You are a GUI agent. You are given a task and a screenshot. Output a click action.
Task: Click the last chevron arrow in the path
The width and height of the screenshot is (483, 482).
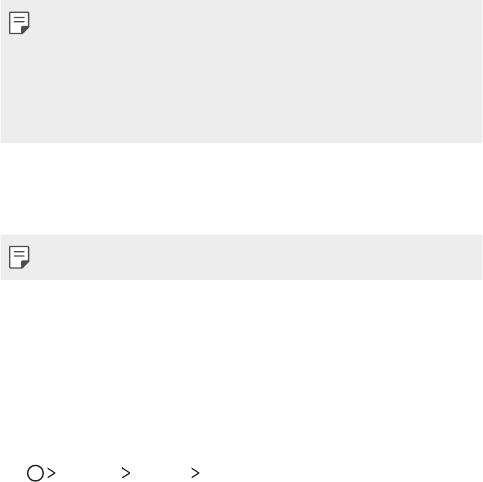click(195, 473)
